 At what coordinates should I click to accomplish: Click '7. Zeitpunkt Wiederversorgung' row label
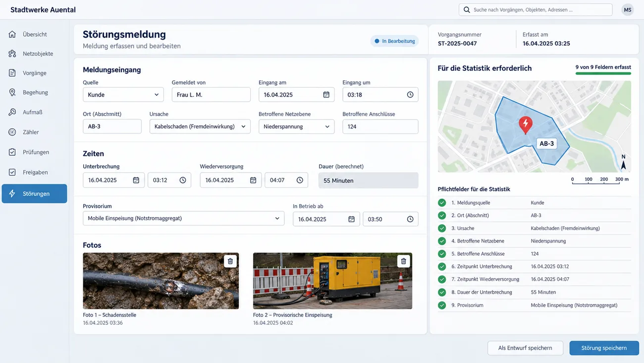485,280
